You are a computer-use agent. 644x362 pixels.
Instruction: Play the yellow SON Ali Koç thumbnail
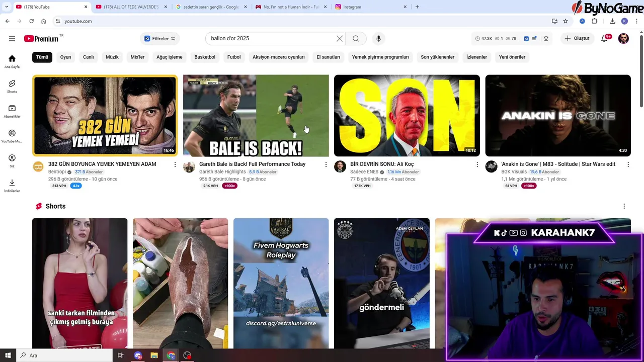coord(407,116)
